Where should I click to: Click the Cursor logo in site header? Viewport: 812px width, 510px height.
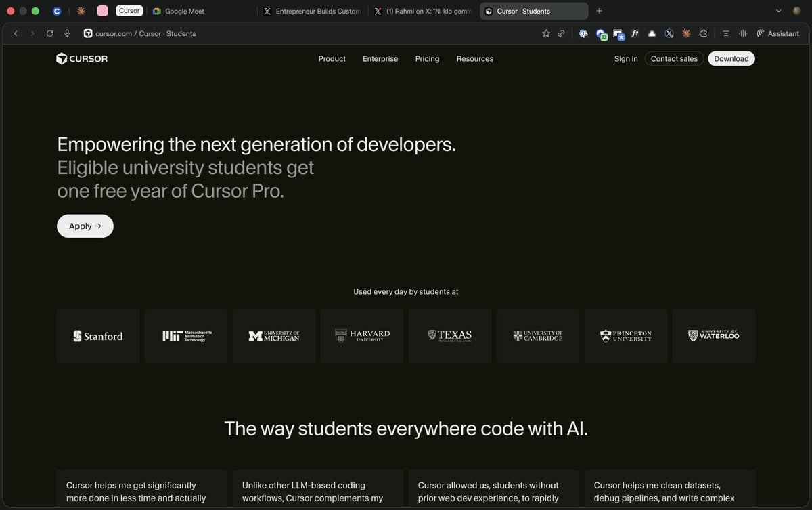(x=82, y=59)
